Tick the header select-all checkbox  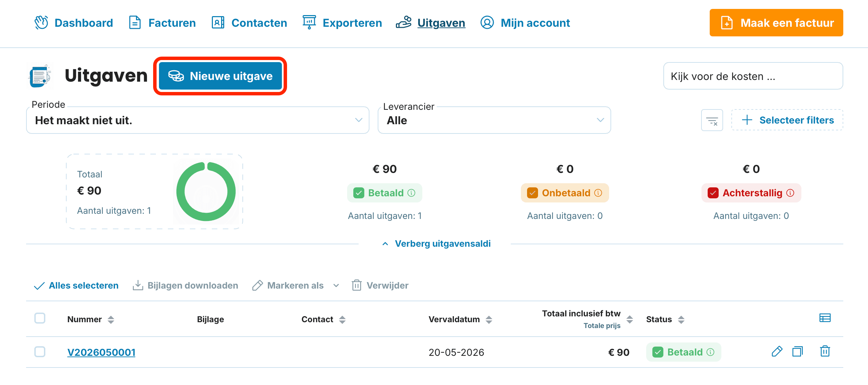tap(40, 318)
